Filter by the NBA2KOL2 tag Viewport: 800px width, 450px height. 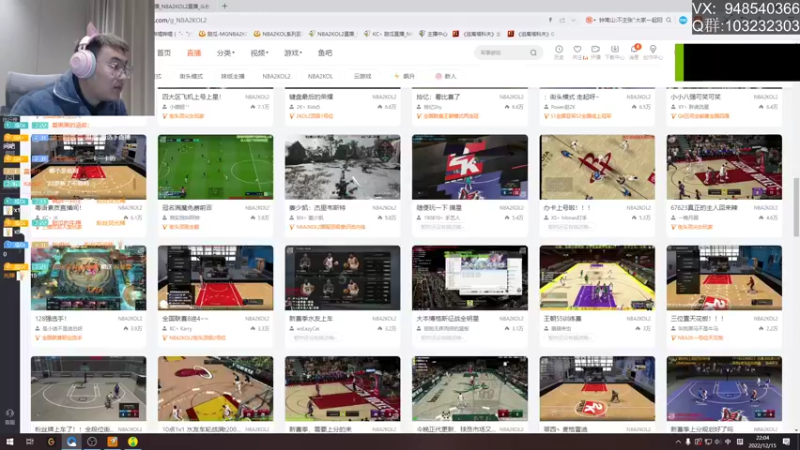(x=276, y=76)
